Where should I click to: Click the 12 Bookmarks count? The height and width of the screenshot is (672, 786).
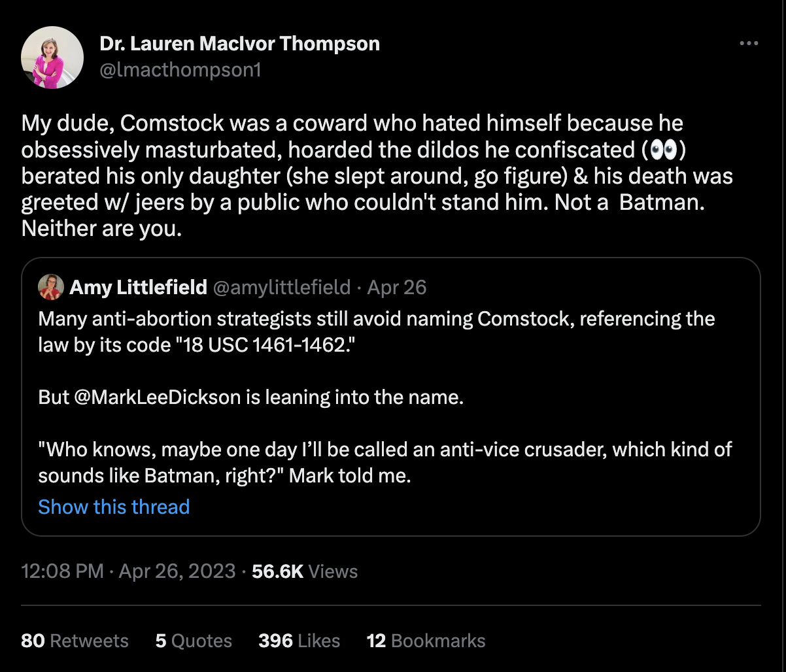pos(426,641)
